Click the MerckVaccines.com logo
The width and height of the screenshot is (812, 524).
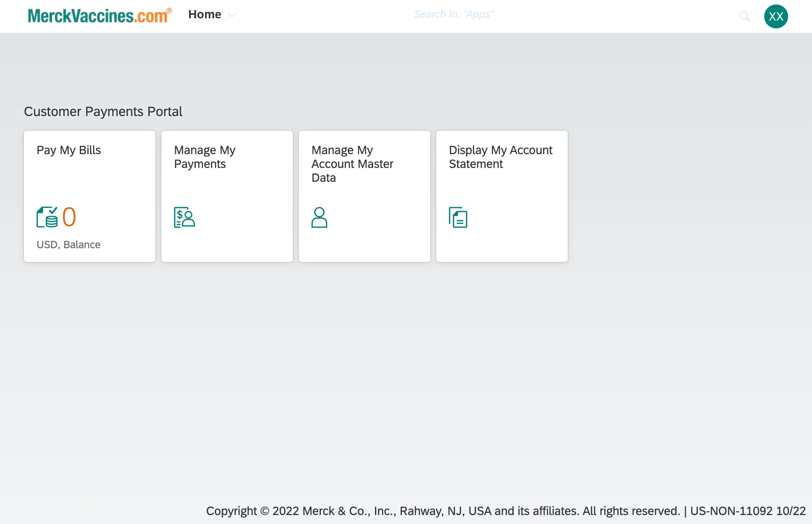point(100,16)
